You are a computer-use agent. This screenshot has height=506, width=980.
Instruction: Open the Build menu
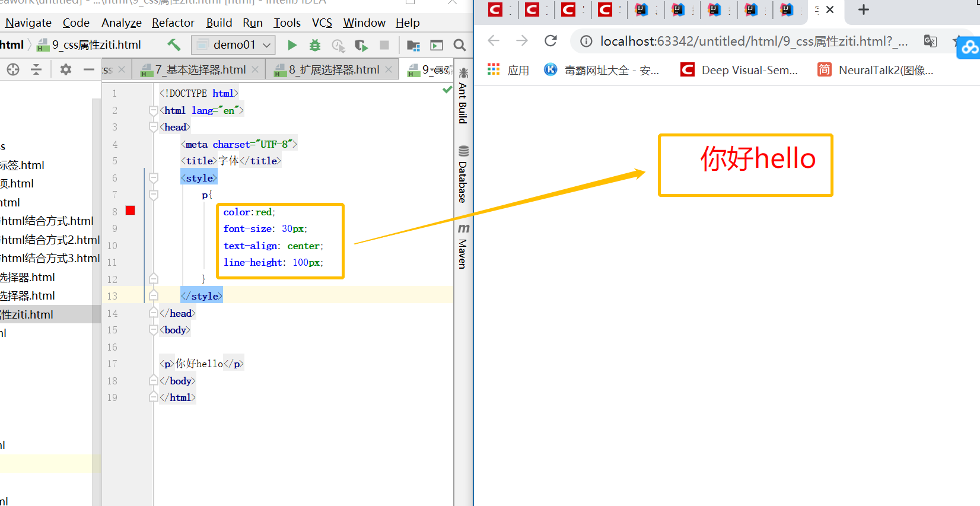(219, 23)
